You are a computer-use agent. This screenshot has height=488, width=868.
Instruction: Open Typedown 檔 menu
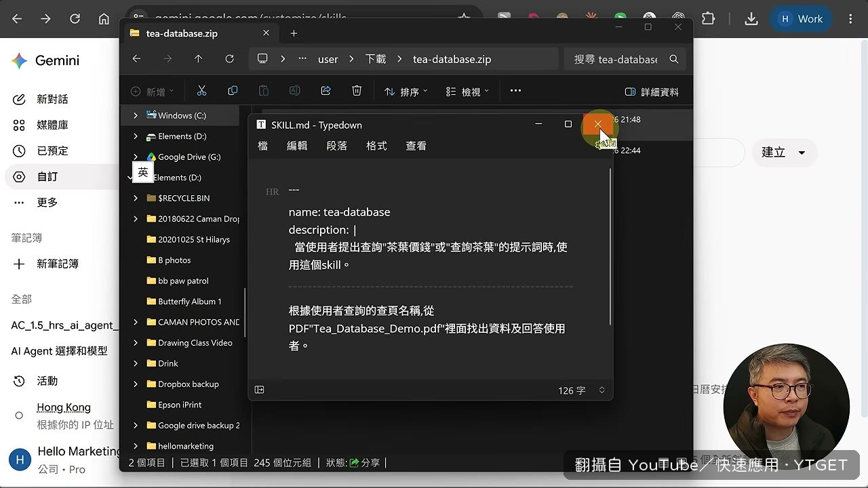tap(262, 146)
